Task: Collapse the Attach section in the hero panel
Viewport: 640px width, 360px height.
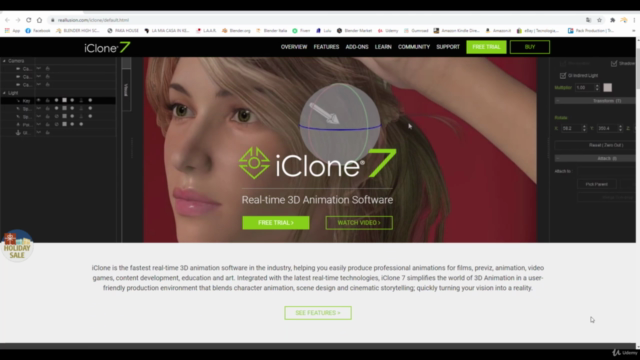Action: click(x=558, y=158)
